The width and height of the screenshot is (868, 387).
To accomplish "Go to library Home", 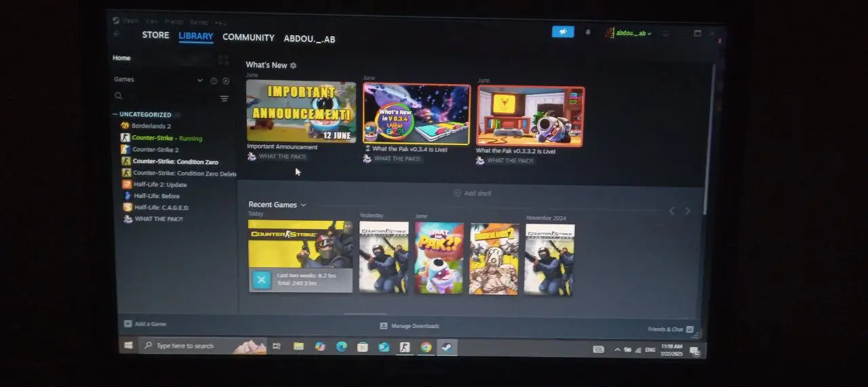I will (121, 58).
